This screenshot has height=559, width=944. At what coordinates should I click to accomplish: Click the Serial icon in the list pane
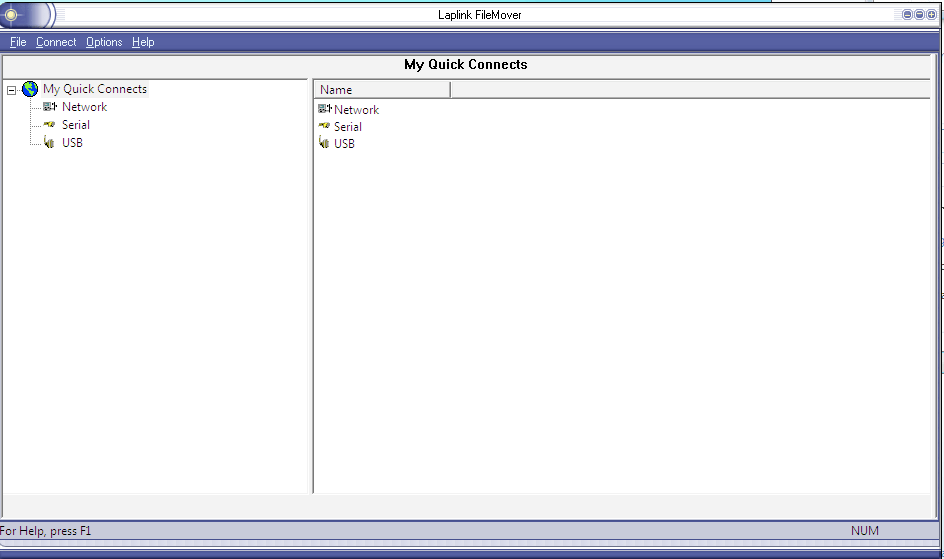click(324, 126)
